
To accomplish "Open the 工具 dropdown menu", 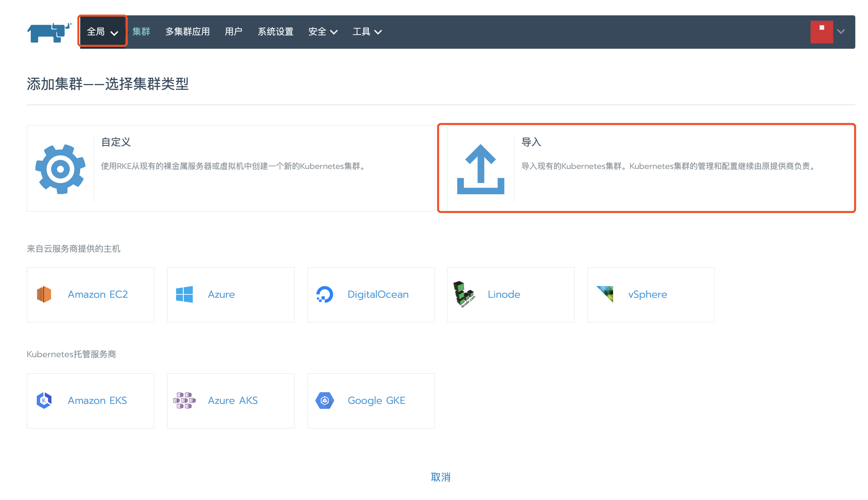I will tap(367, 32).
